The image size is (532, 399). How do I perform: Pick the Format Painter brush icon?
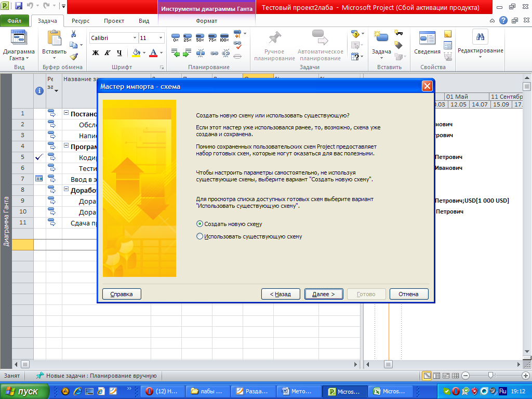point(74,56)
